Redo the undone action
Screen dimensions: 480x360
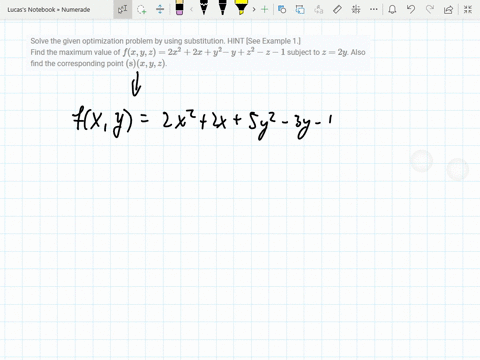click(430, 9)
